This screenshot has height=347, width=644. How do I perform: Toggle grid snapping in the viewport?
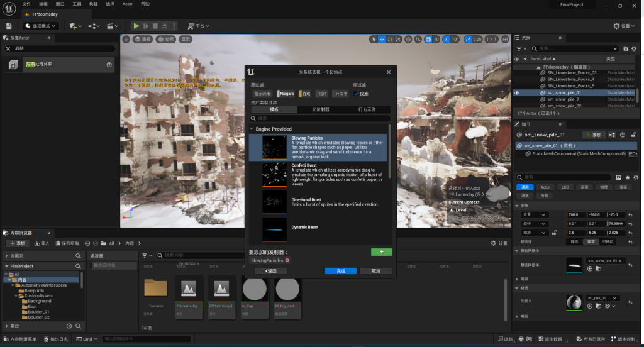pos(428,40)
